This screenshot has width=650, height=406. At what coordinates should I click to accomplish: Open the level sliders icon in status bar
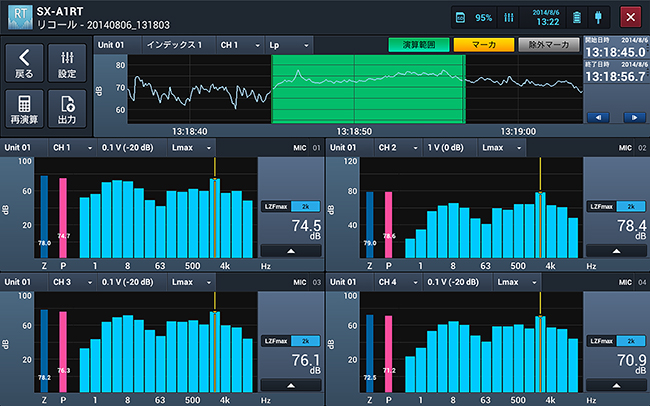click(x=509, y=17)
